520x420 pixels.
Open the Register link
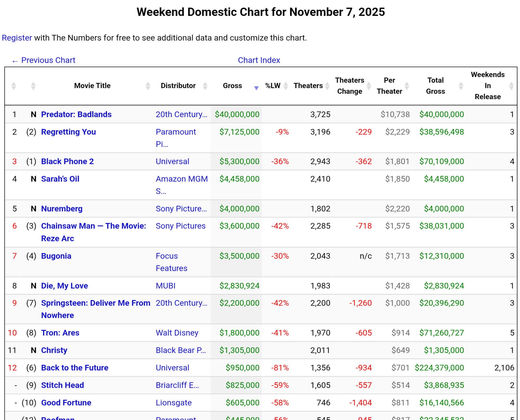point(17,38)
